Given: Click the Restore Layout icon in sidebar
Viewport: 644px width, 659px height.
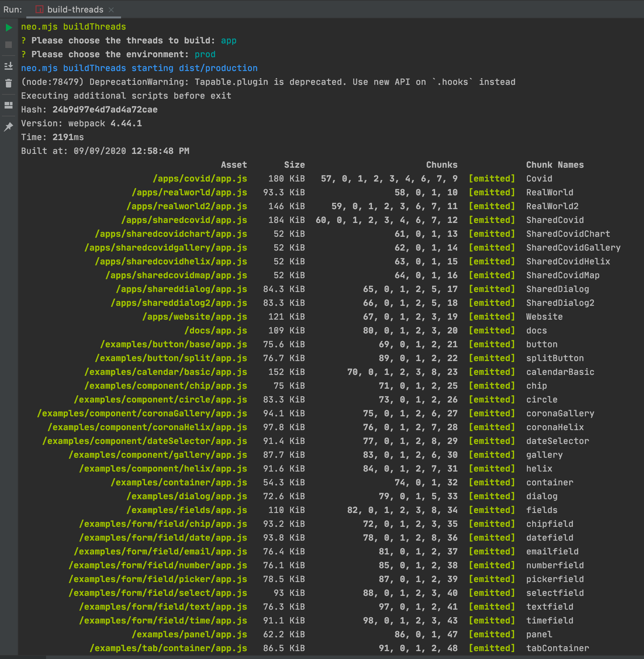Looking at the screenshot, I should coord(9,105).
